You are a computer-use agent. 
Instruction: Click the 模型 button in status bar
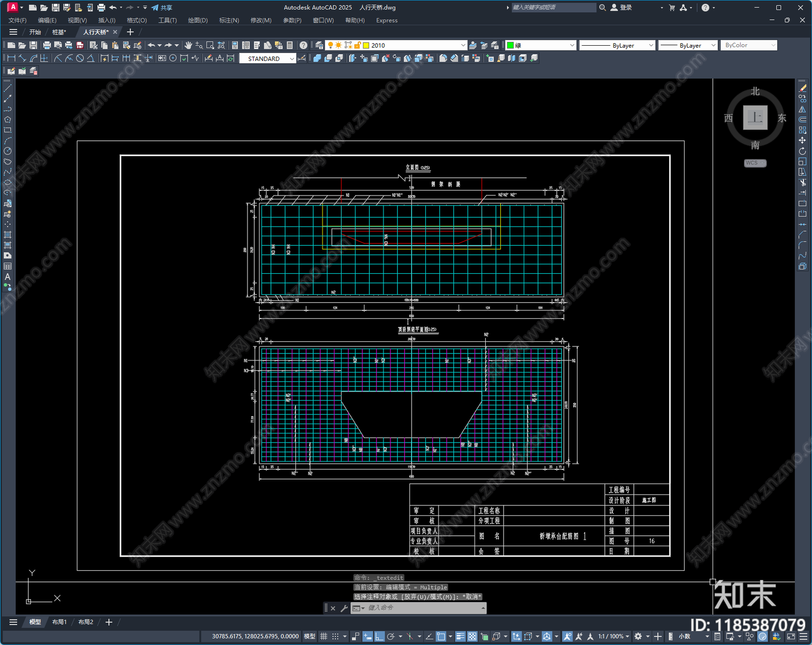(x=310, y=636)
